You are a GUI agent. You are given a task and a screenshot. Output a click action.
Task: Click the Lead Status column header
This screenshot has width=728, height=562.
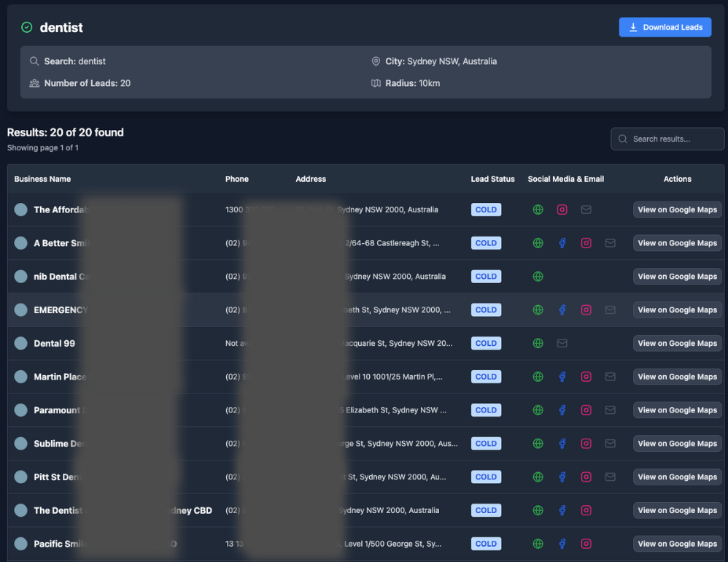(492, 179)
